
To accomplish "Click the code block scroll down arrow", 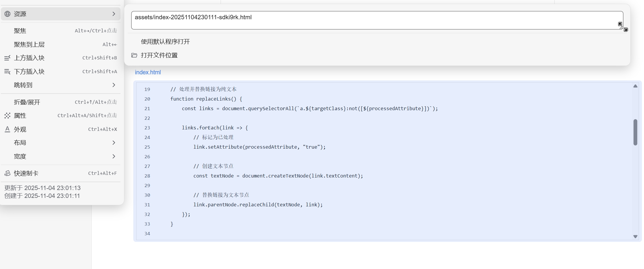I will coord(635,237).
